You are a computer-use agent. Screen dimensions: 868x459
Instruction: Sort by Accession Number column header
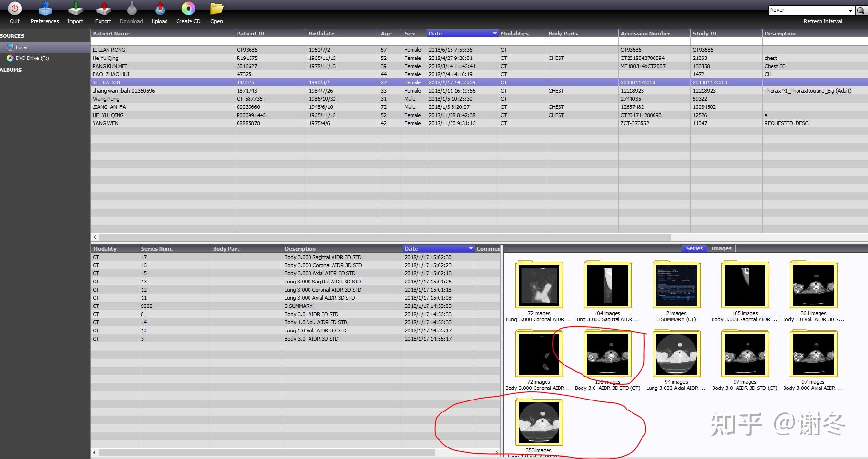click(x=654, y=34)
